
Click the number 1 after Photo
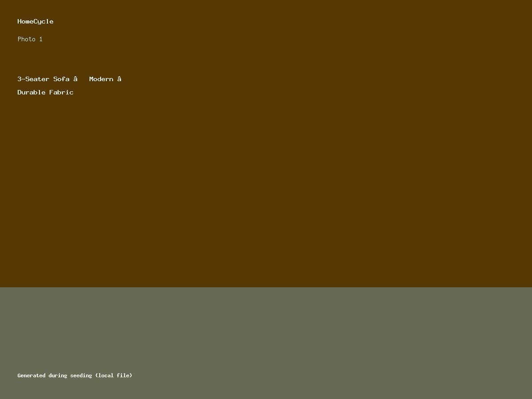coord(41,39)
